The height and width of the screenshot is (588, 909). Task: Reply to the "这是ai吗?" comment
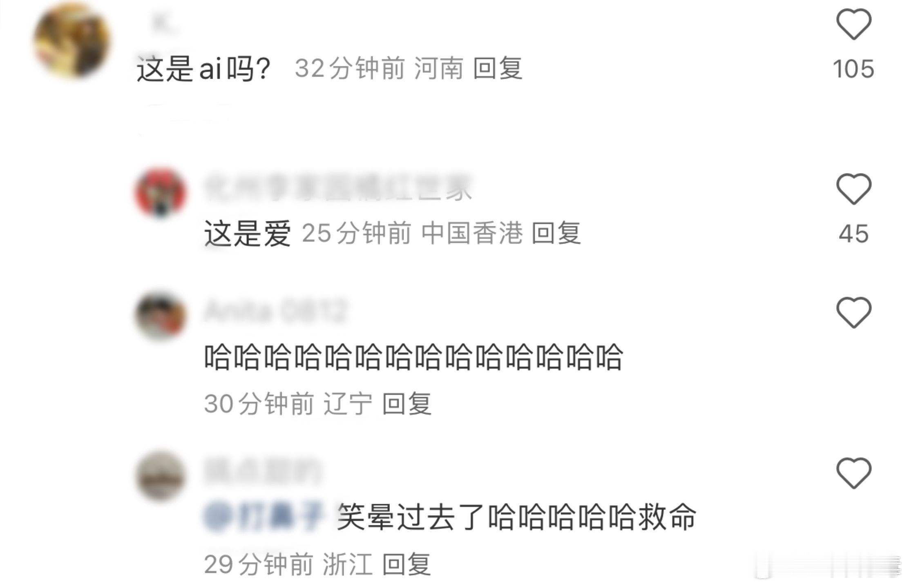498,68
